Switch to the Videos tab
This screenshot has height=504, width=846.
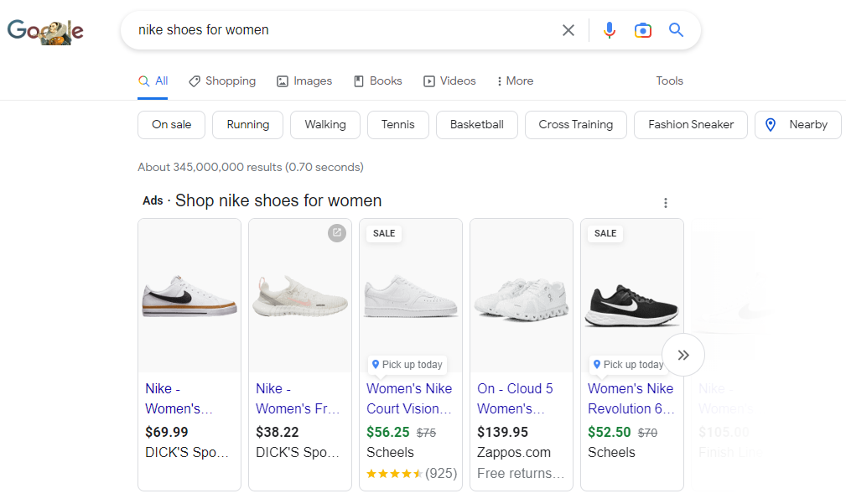[x=449, y=81]
